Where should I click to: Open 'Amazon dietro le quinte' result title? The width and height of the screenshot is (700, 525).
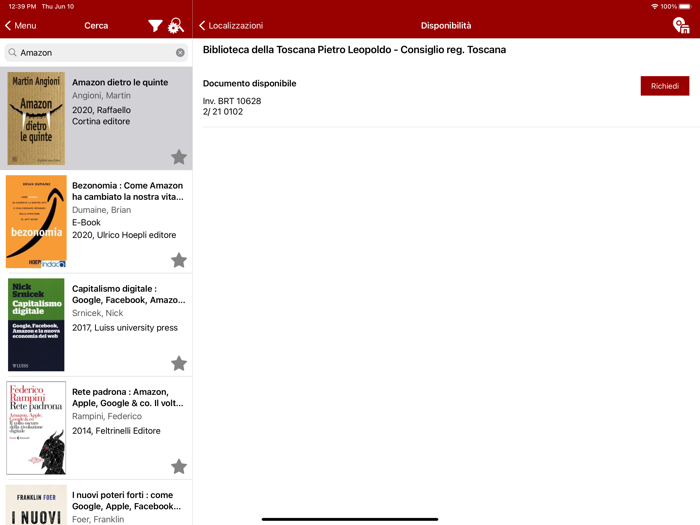tap(120, 83)
